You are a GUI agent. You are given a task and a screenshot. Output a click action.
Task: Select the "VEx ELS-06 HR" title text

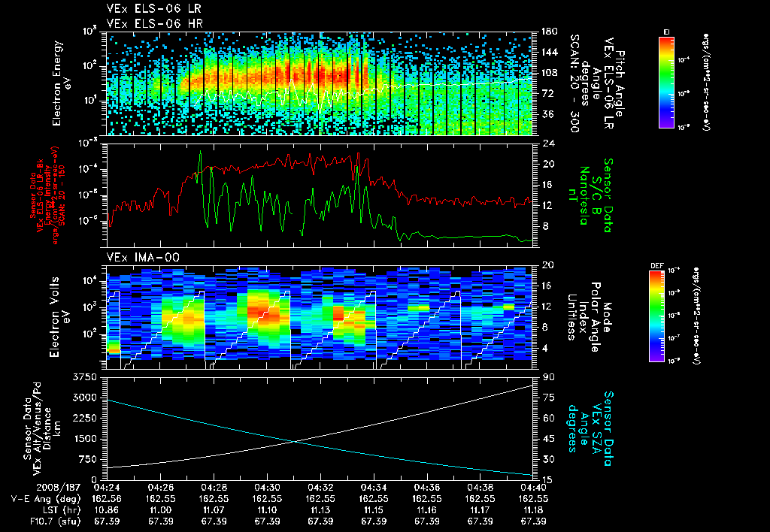pos(154,23)
